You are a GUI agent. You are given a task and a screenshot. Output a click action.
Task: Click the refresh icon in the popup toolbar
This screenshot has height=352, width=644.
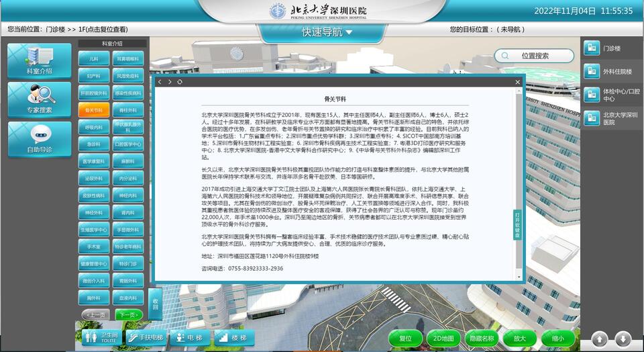180,82
